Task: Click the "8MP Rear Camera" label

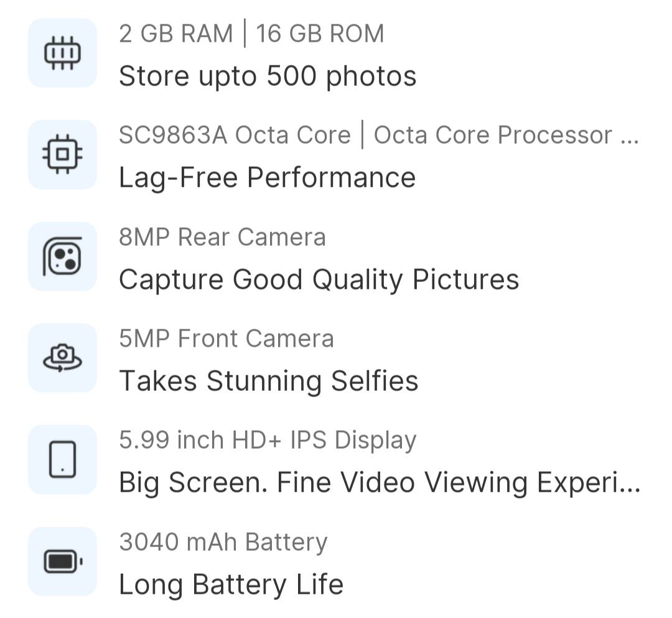Action: [x=222, y=237]
